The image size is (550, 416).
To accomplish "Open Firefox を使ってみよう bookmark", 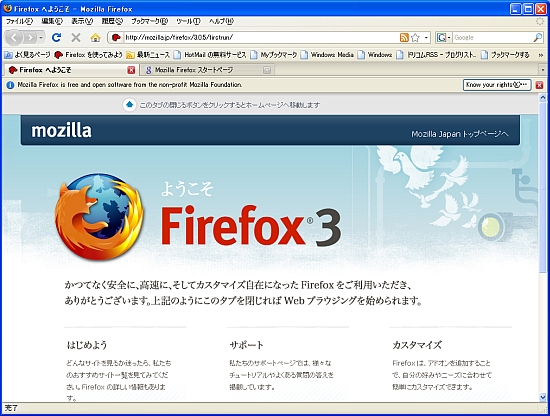I will pos(88,55).
